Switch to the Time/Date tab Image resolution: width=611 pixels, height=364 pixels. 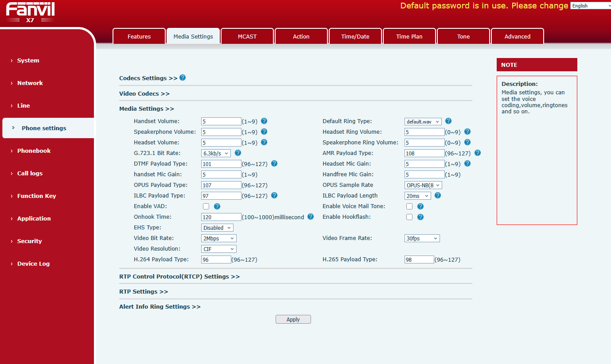click(x=355, y=36)
